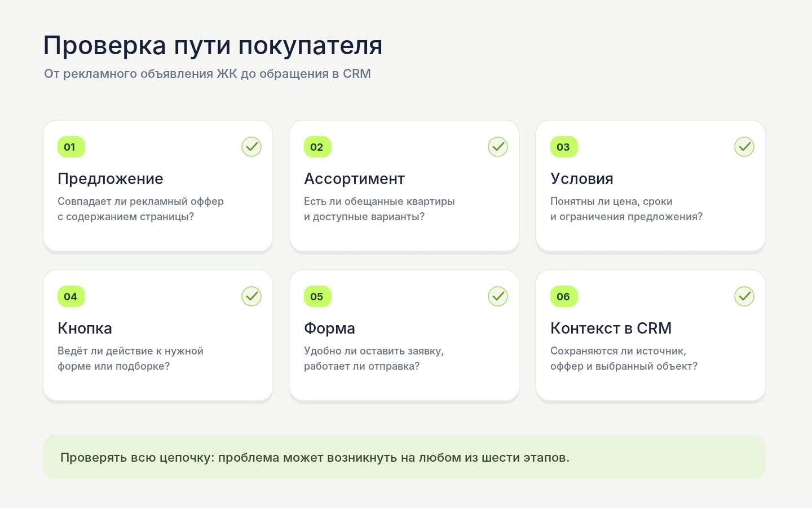Click the text Ведёт ли действие к нужной
Viewport: 812px width, 508px height.
coord(130,351)
